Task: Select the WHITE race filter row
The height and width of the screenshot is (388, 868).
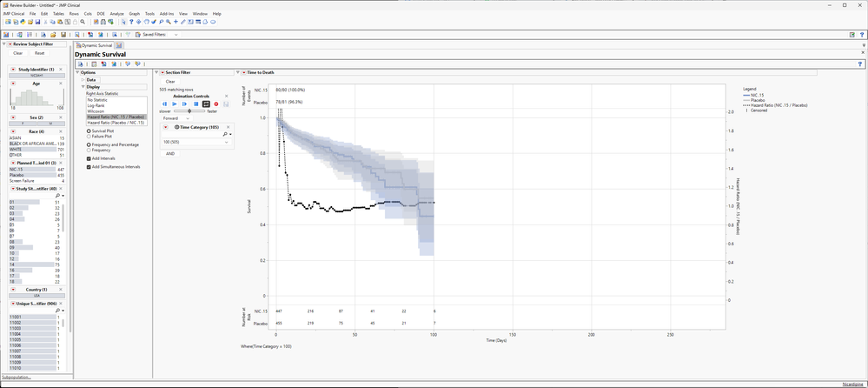Action: pyautogui.click(x=37, y=150)
